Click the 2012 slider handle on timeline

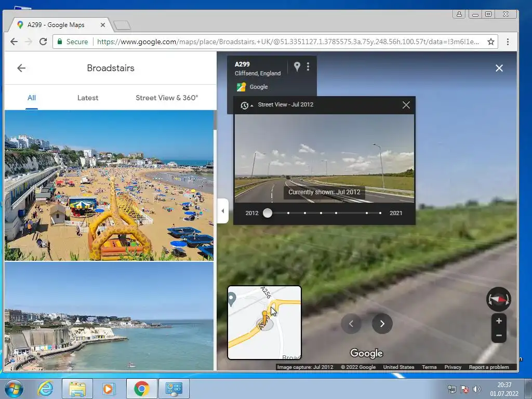(x=268, y=213)
